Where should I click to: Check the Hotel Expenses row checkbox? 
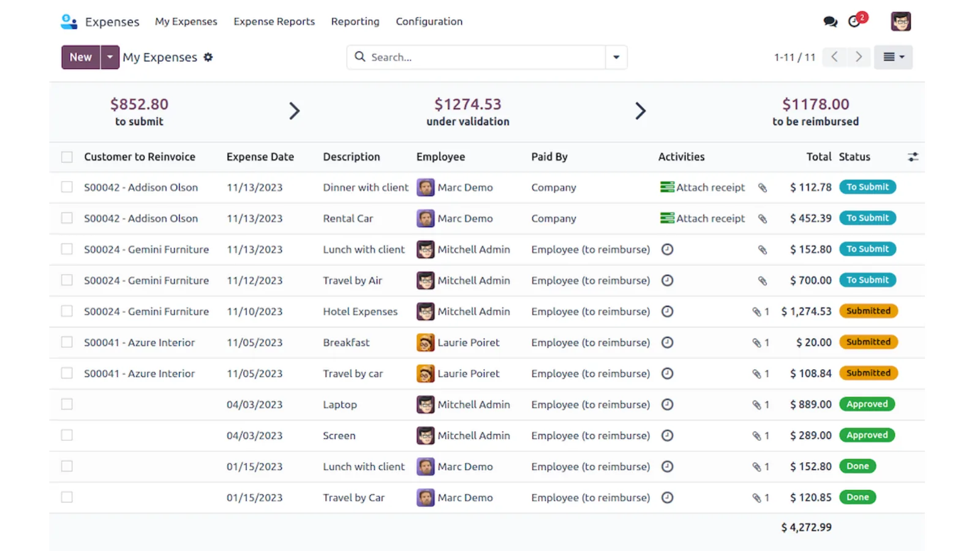[67, 312]
